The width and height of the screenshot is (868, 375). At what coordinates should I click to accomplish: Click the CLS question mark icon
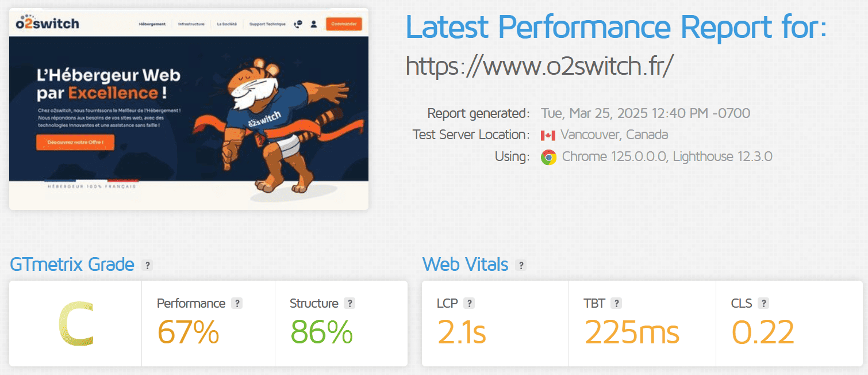tap(762, 303)
